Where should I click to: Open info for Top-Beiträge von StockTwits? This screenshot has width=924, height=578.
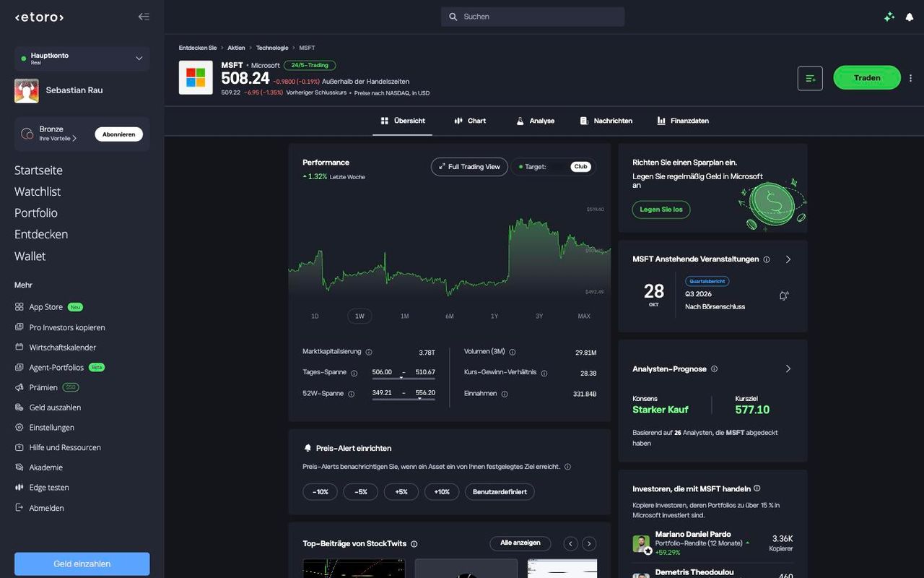414,544
